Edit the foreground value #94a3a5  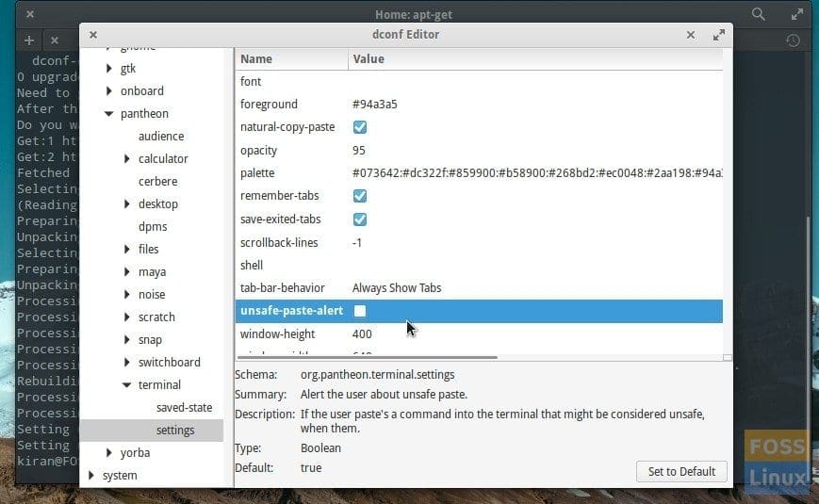(x=374, y=105)
